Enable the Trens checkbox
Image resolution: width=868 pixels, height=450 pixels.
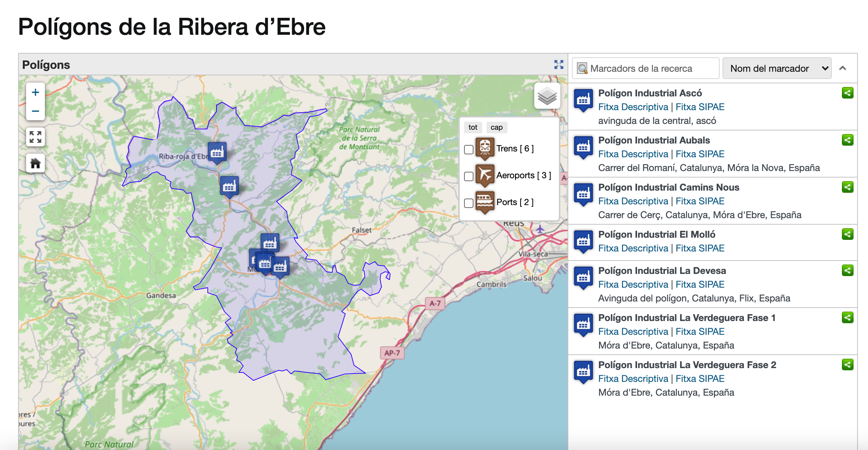[x=469, y=149]
